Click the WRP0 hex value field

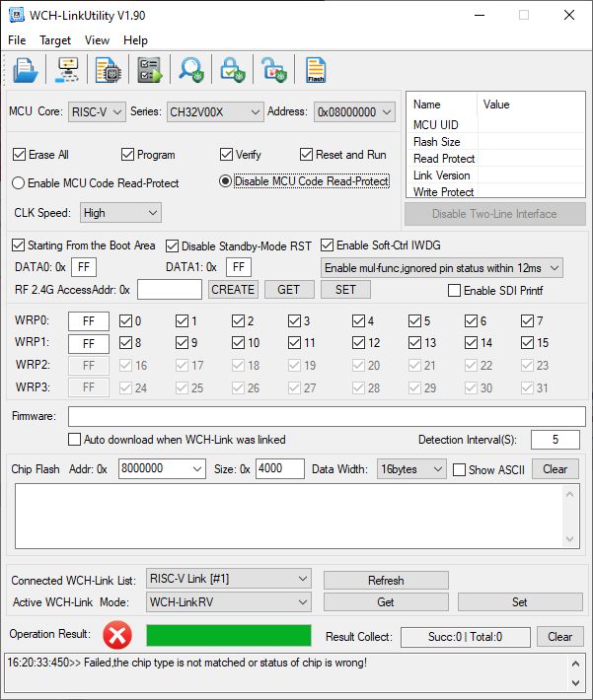(89, 321)
